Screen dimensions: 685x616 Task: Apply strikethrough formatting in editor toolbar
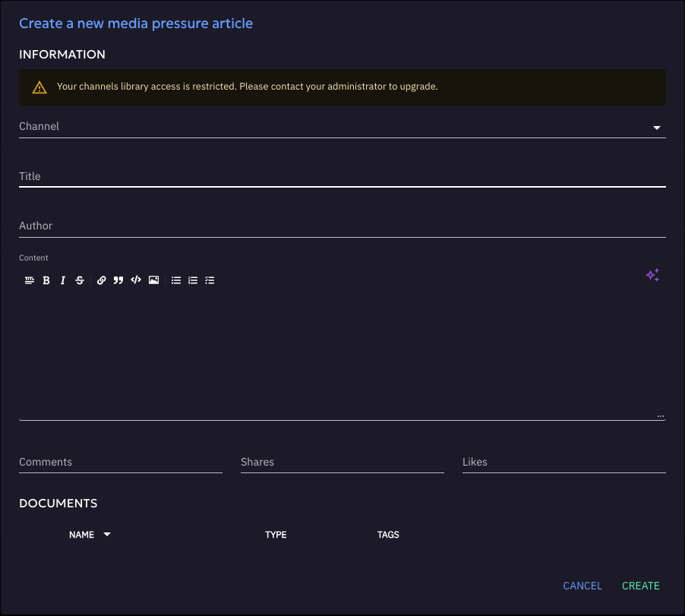coord(80,280)
